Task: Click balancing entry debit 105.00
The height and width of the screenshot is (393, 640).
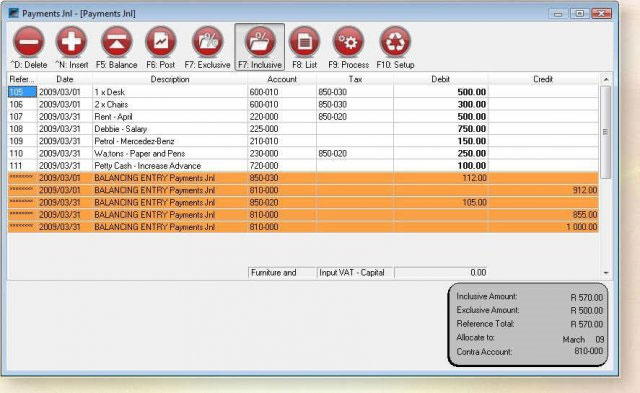Action: coord(474,202)
